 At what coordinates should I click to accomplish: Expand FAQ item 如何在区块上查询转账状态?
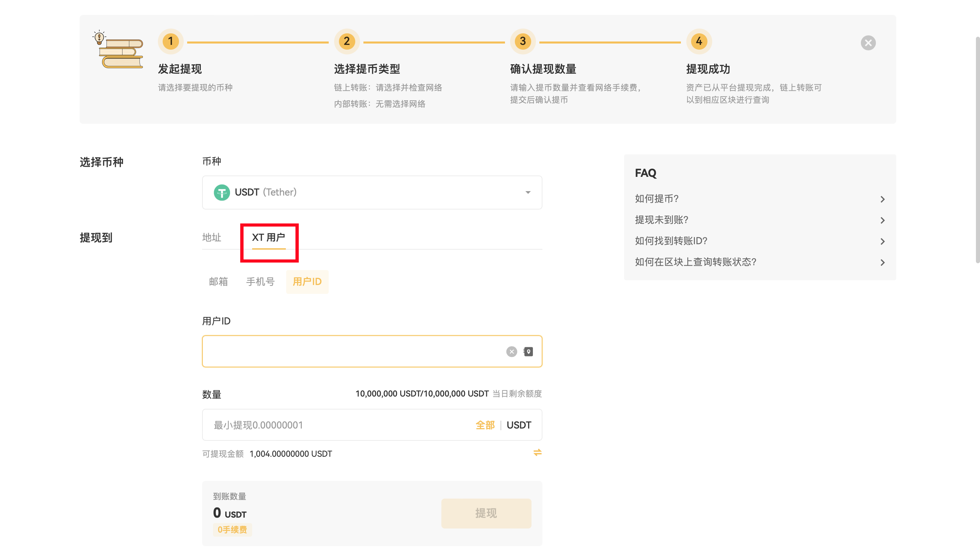click(760, 263)
